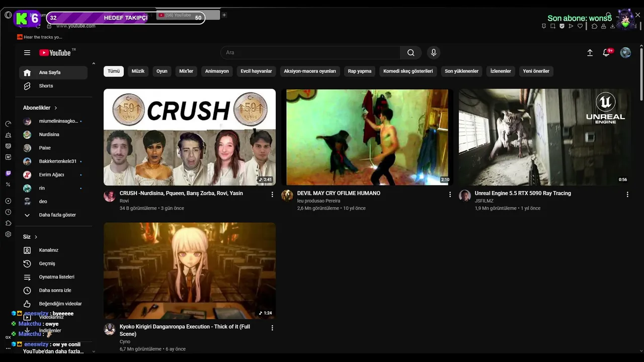This screenshot has height=362, width=644.
Task: Open options menu for DEVIL MAY CRY video
Action: point(450,194)
